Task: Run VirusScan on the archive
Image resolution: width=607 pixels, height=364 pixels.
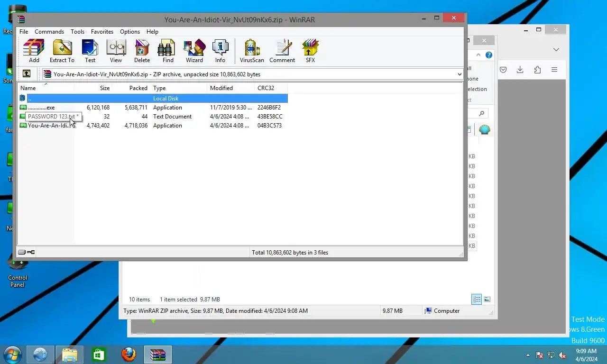Action: (x=252, y=51)
